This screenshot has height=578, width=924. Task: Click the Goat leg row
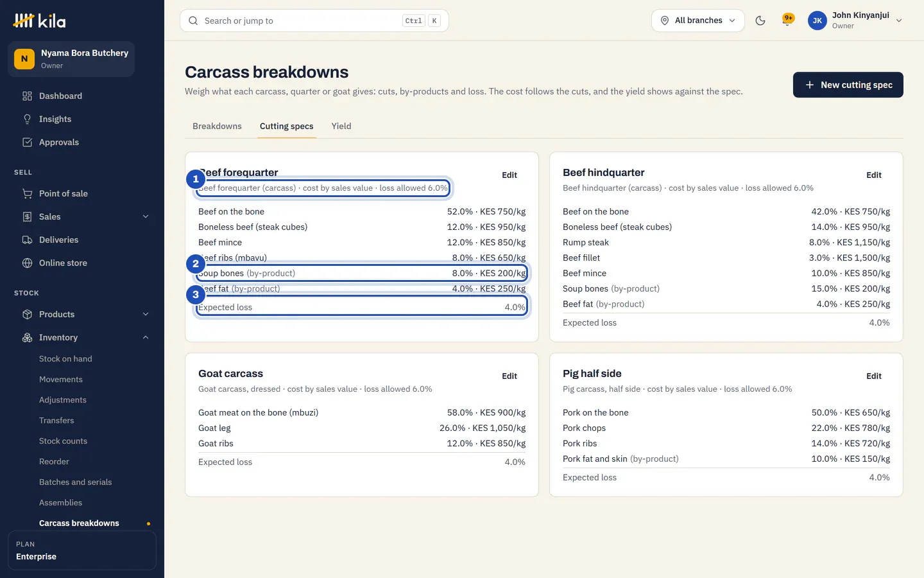362,428
